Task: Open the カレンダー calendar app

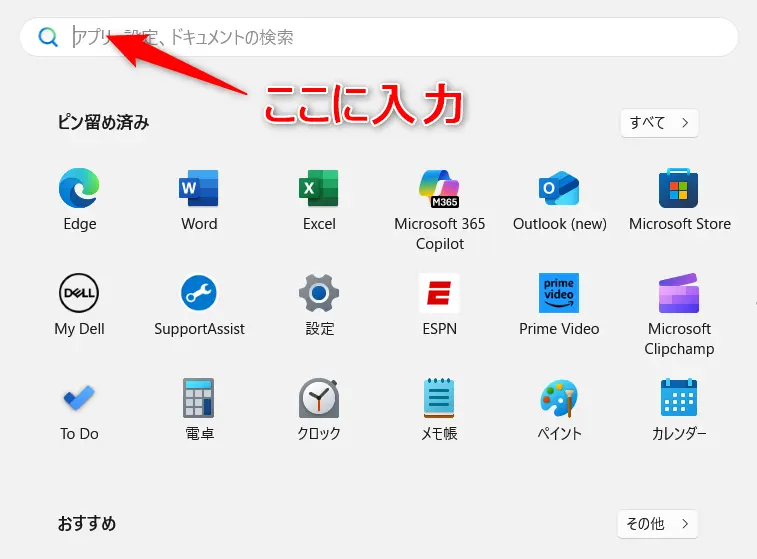Action: pos(678,398)
